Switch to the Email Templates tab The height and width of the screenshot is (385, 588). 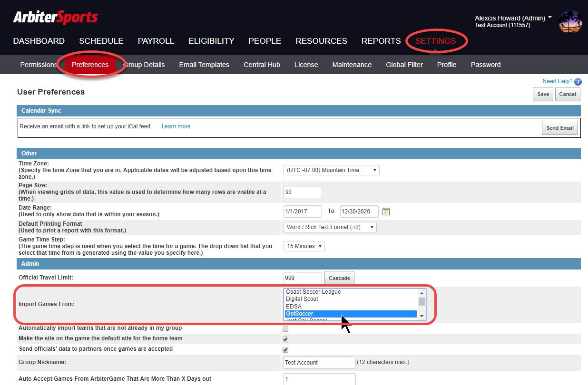(204, 65)
